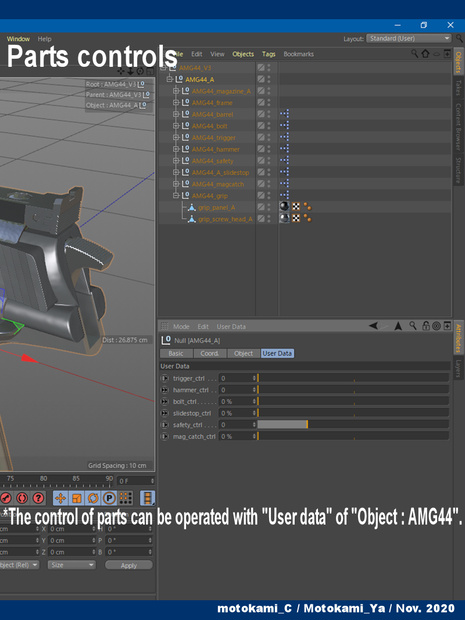Collapse the AMG44_grip tree node
465x620 pixels.
176,195
